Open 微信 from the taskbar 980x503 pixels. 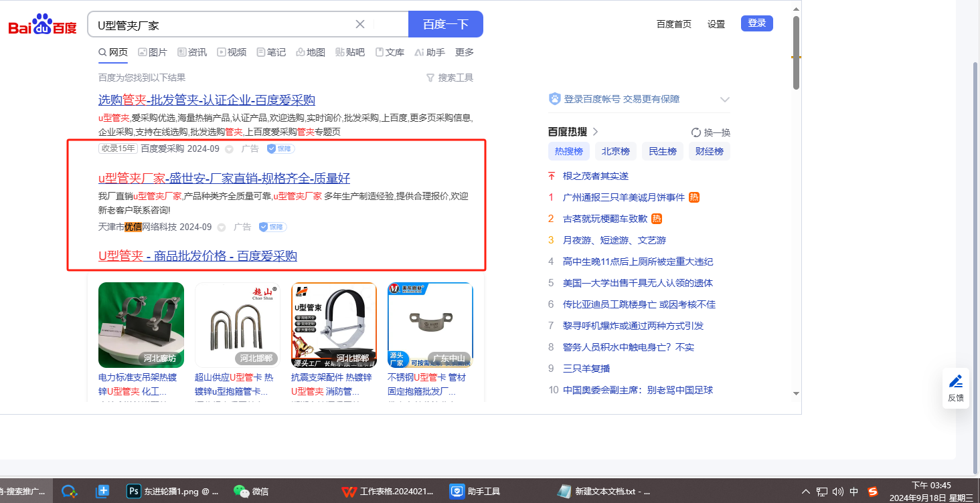[251, 492]
